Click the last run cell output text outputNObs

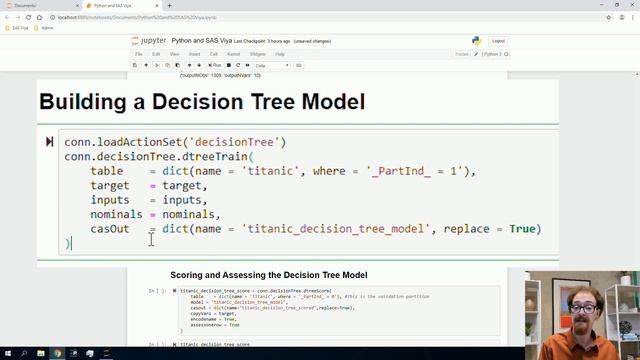(220, 76)
